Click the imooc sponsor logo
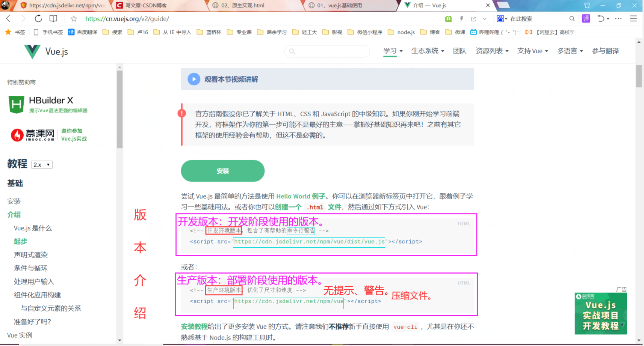The height and width of the screenshot is (346, 644). point(48,135)
